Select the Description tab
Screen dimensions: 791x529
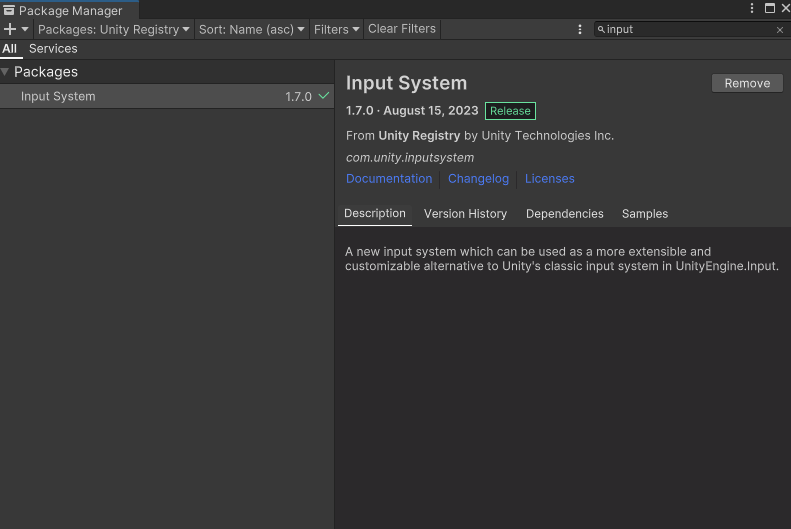tap(375, 213)
